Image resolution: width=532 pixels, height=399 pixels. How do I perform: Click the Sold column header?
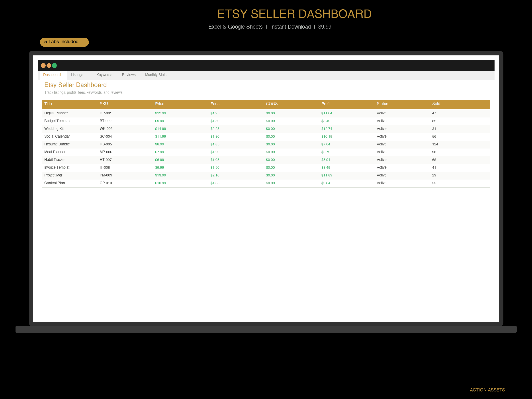pos(436,104)
